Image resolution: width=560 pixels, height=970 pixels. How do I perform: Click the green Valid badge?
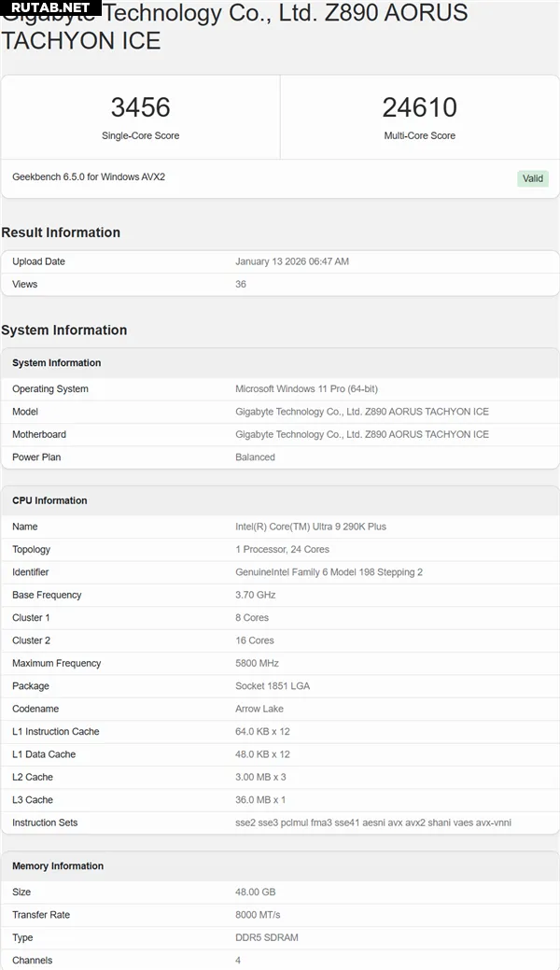pos(533,178)
